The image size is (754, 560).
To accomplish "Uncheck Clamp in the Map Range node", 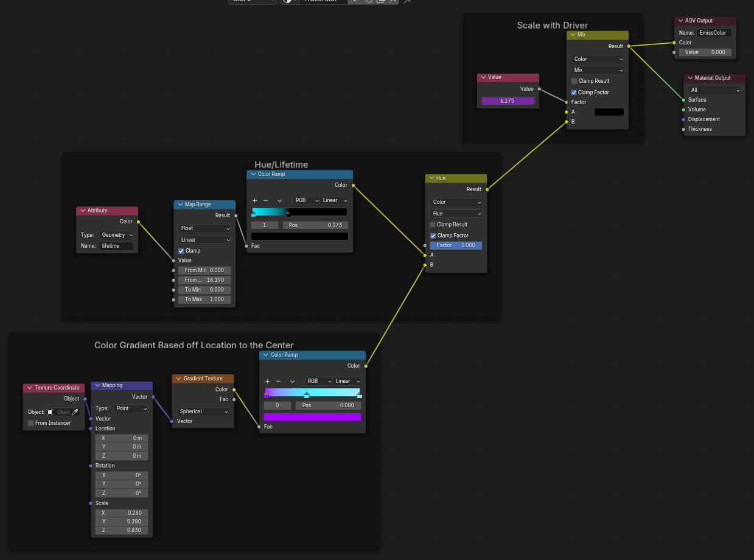I will (181, 251).
